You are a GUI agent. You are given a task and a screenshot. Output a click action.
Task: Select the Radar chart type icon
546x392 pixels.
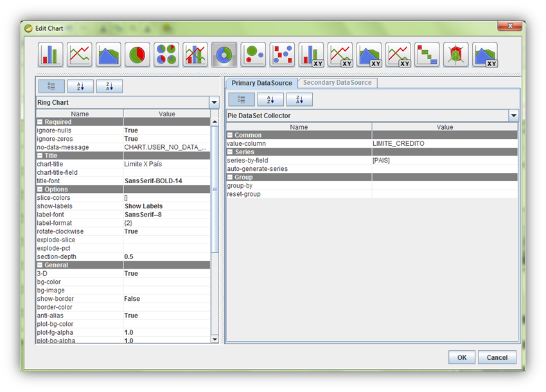point(456,55)
